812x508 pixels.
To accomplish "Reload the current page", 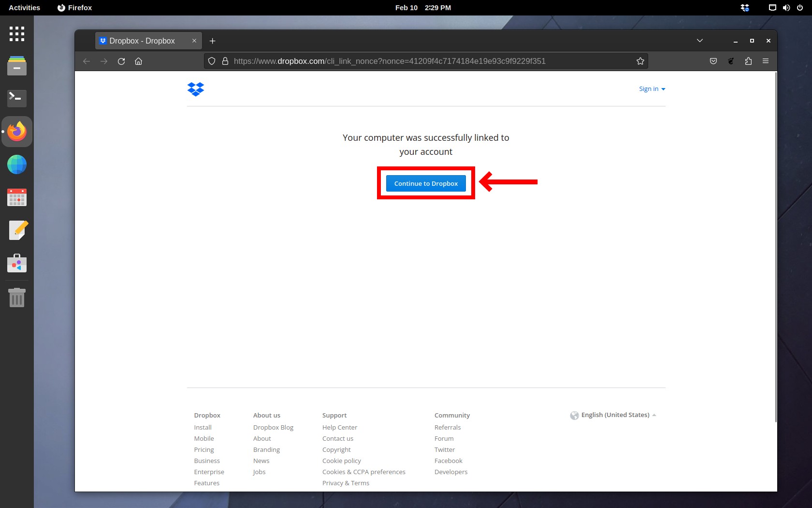I will pos(121,61).
